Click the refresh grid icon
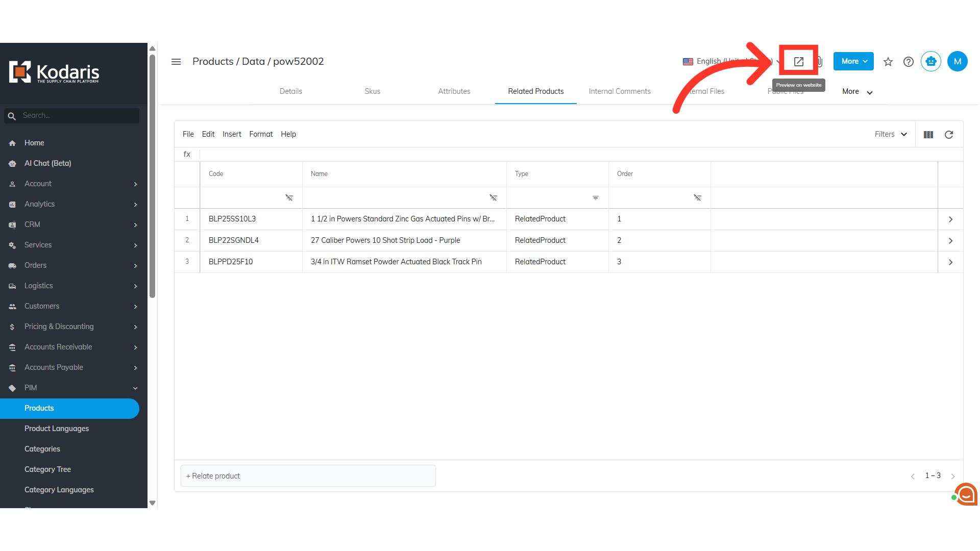 click(x=949, y=135)
